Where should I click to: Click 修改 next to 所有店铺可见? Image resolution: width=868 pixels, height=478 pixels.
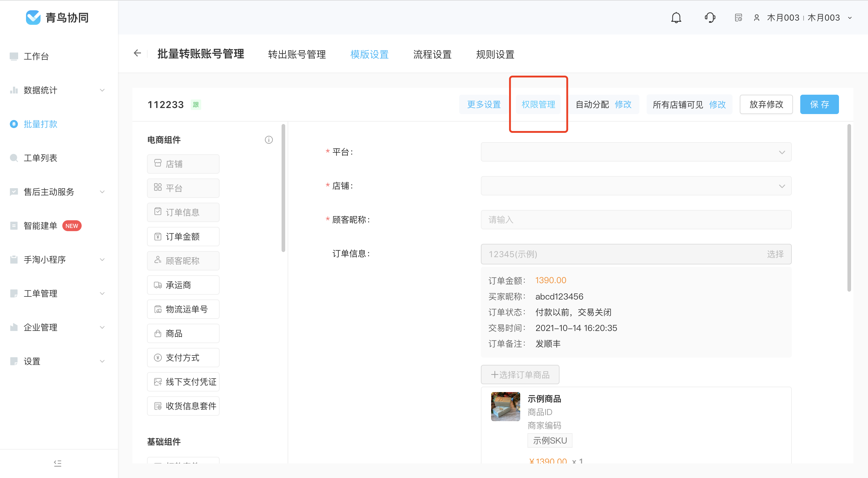coord(717,104)
